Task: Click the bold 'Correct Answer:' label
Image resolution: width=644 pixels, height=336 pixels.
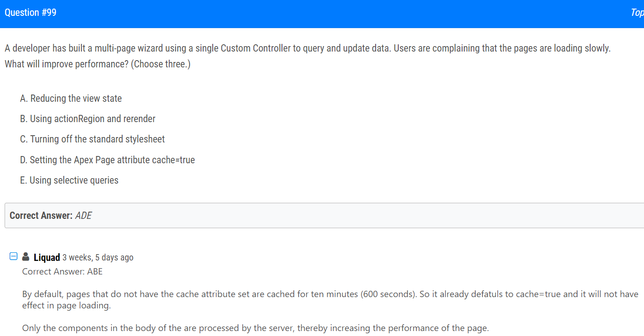Action: (x=41, y=215)
